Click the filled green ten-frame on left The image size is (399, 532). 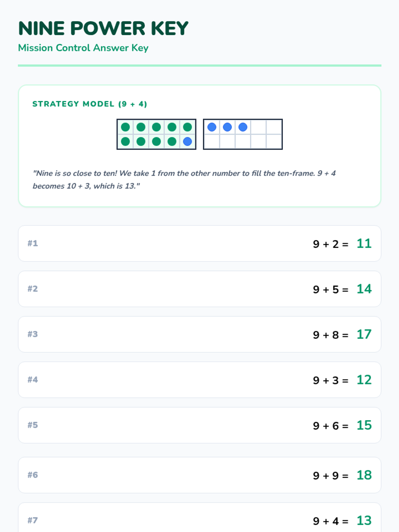(x=156, y=134)
